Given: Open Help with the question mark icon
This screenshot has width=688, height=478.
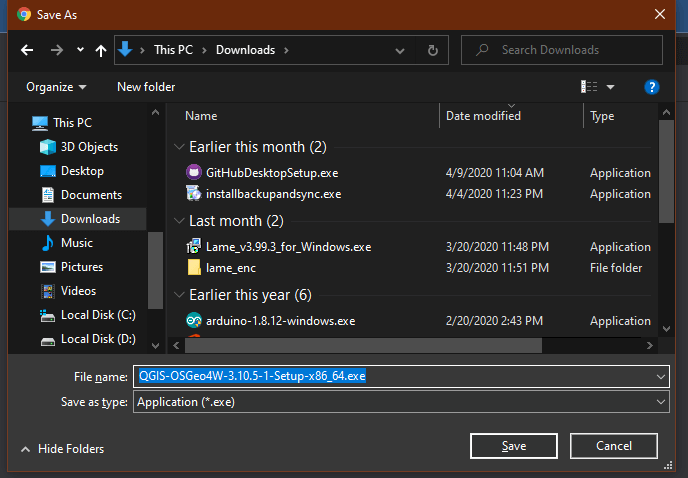Looking at the screenshot, I should pyautogui.click(x=652, y=87).
